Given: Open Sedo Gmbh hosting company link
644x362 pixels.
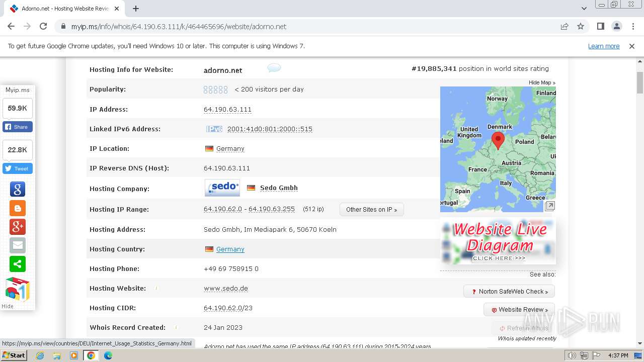Looking at the screenshot, I should pyautogui.click(x=279, y=188).
